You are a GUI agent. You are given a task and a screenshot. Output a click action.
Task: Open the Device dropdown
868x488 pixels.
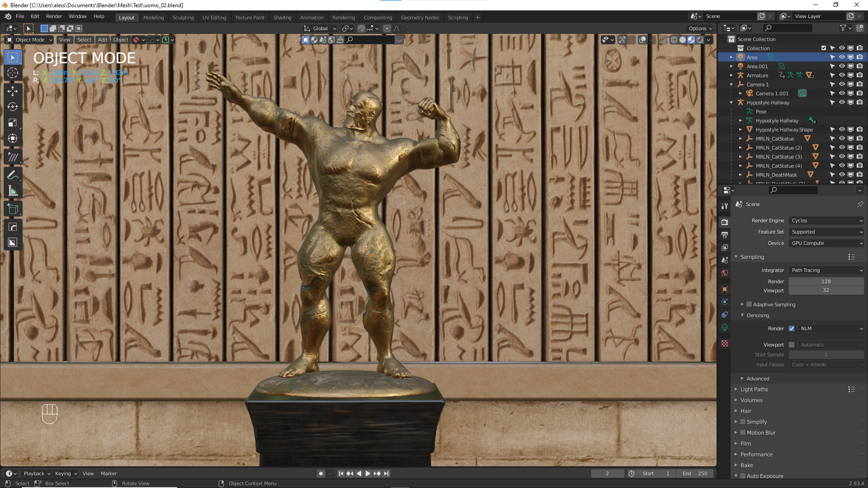click(826, 243)
